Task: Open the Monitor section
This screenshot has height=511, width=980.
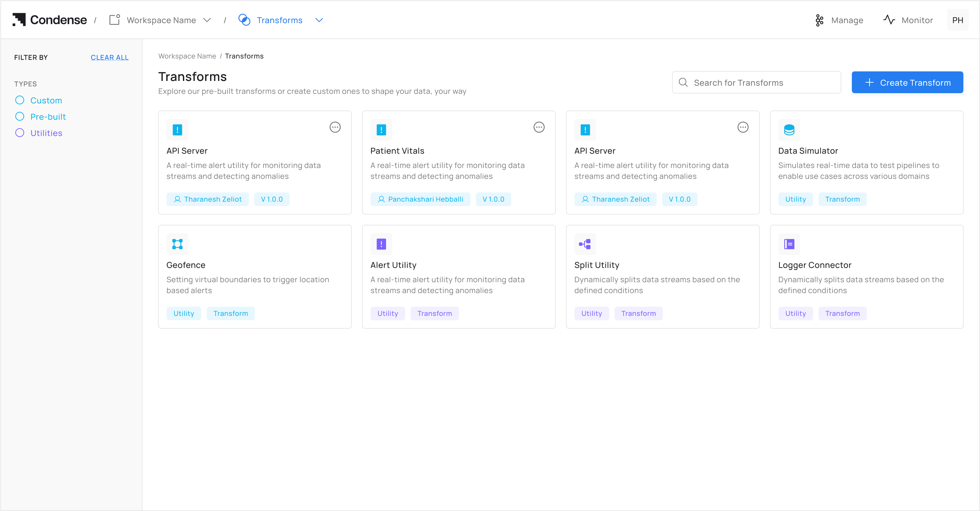Action: 908,20
